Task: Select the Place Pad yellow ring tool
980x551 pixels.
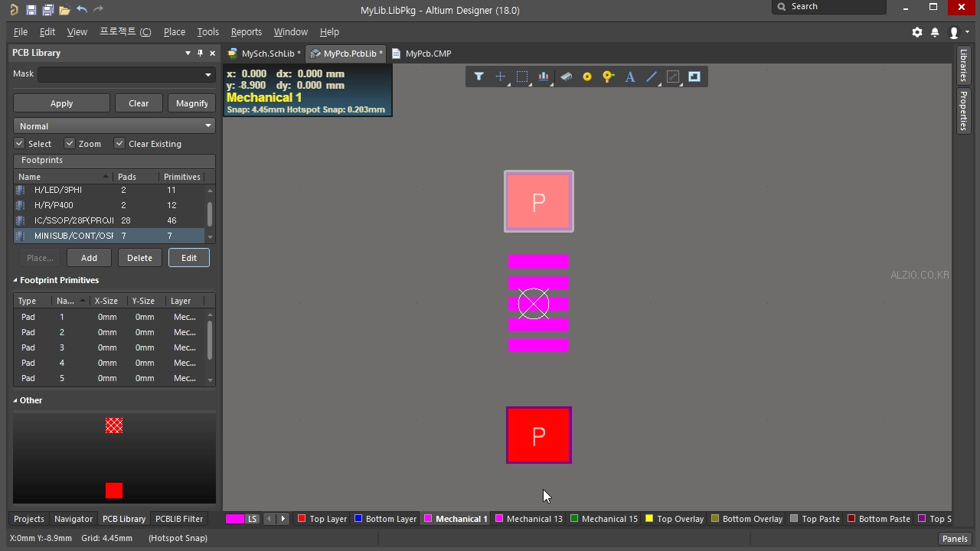Action: (x=587, y=77)
